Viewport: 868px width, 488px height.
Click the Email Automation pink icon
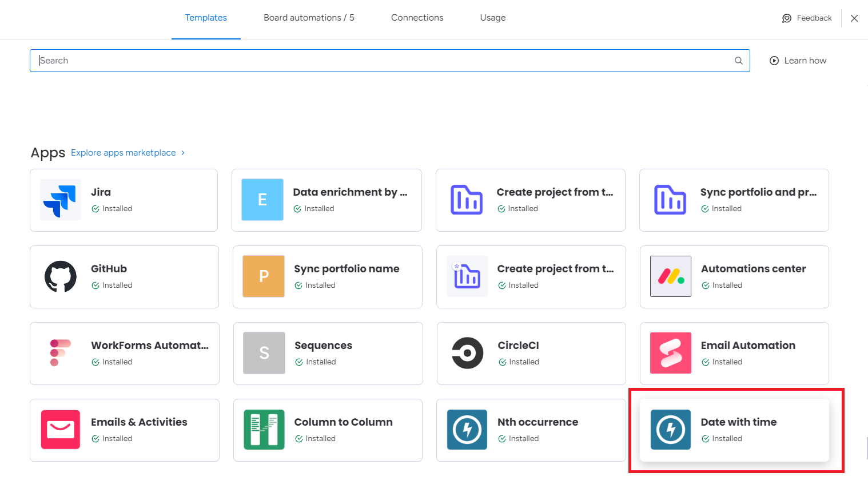coord(671,353)
